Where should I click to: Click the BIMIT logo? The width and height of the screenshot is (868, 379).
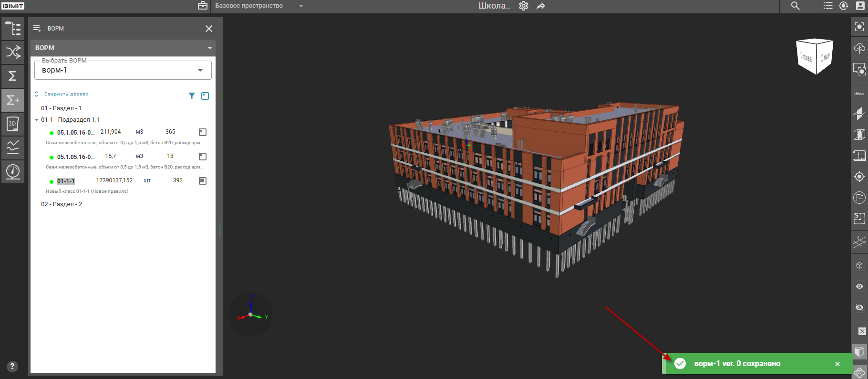(x=13, y=6)
